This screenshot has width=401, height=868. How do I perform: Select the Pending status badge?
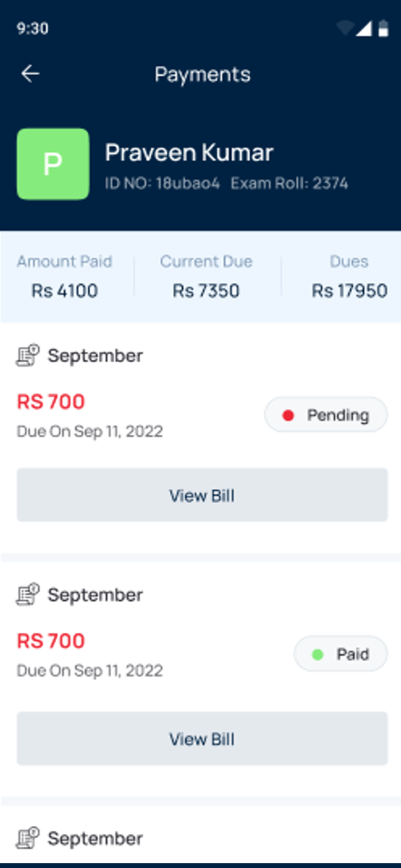(x=326, y=415)
